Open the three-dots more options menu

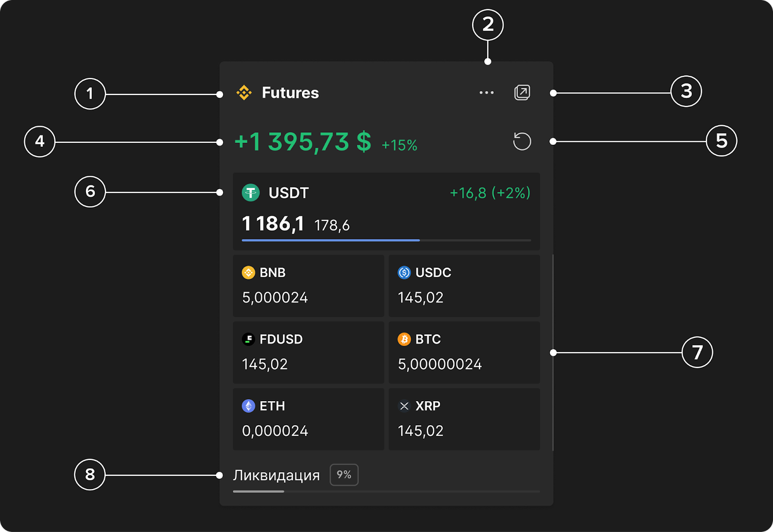[x=487, y=93]
